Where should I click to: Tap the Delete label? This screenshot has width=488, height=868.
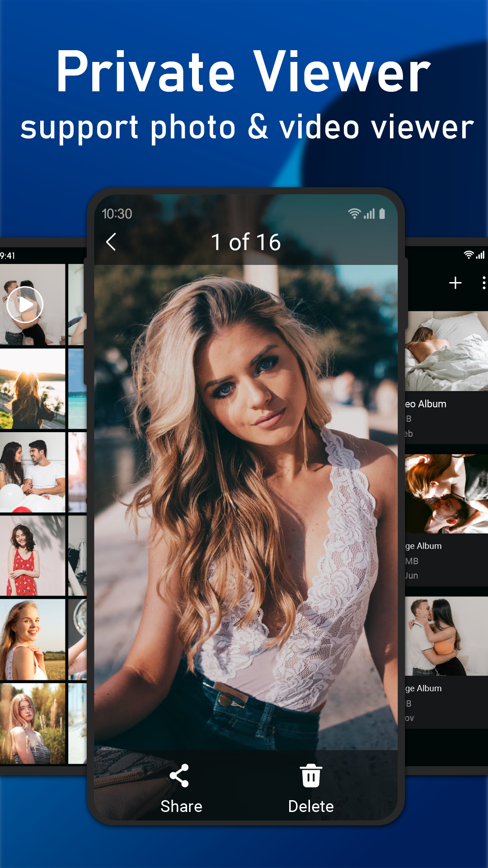click(311, 806)
